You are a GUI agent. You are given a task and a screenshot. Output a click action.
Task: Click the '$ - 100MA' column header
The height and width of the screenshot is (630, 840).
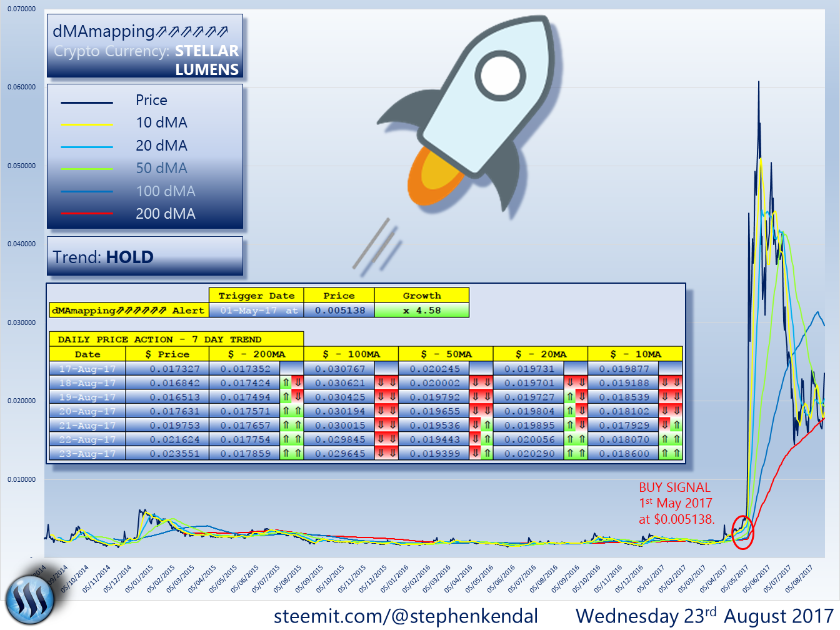[x=351, y=354]
